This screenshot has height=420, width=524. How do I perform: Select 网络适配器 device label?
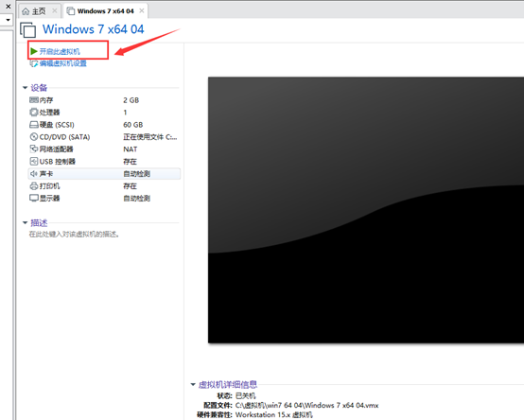click(56, 149)
